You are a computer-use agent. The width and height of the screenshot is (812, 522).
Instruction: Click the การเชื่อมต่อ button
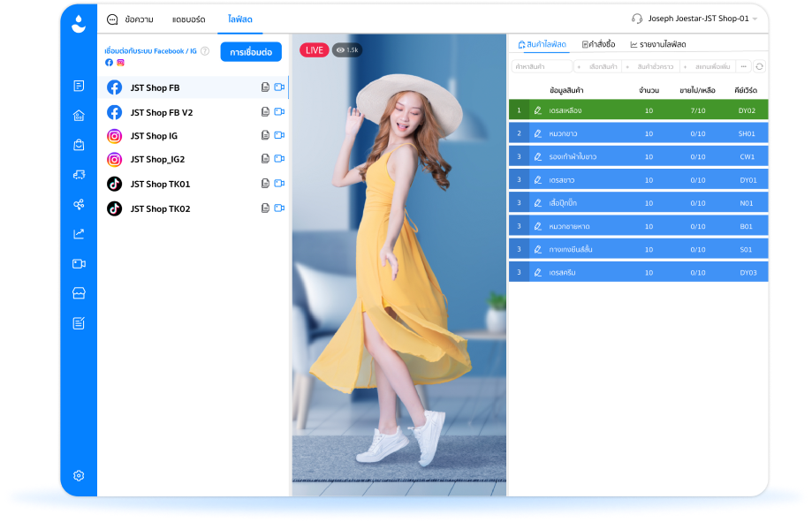[x=251, y=52]
